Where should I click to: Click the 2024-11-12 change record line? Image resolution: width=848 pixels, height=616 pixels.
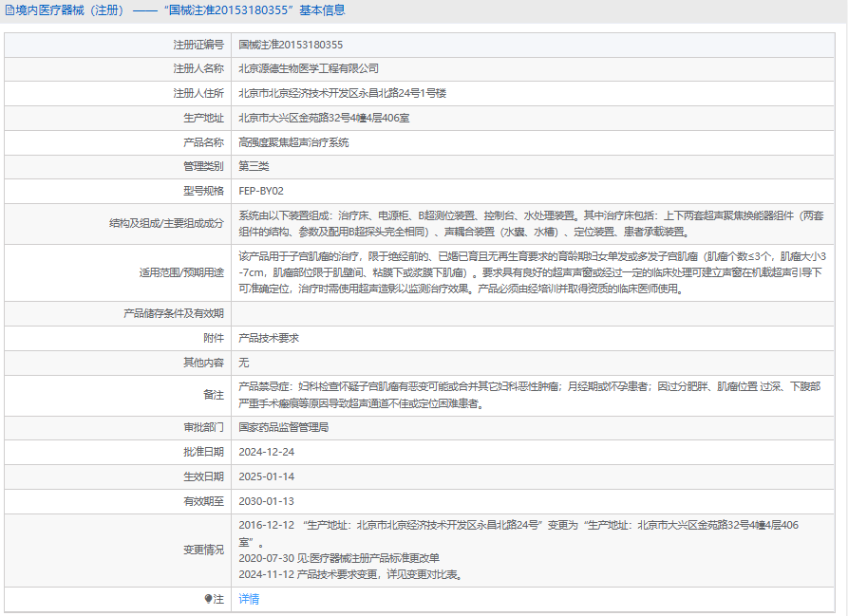pyautogui.click(x=349, y=574)
